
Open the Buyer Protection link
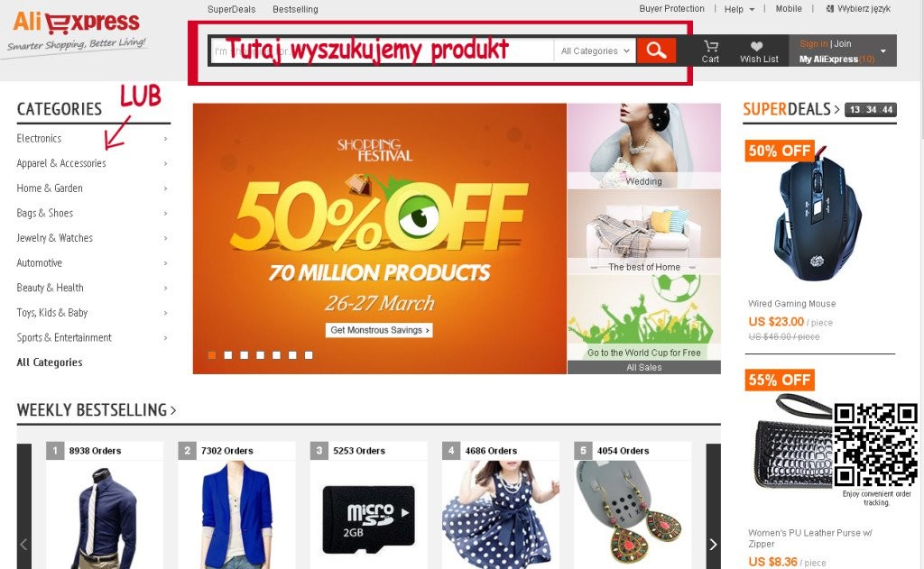pyautogui.click(x=671, y=9)
